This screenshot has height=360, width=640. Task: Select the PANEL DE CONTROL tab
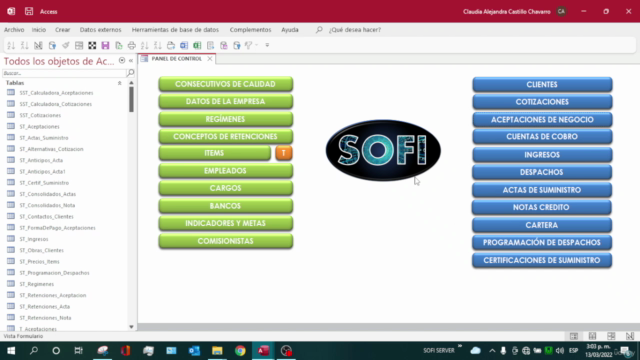pyautogui.click(x=176, y=59)
